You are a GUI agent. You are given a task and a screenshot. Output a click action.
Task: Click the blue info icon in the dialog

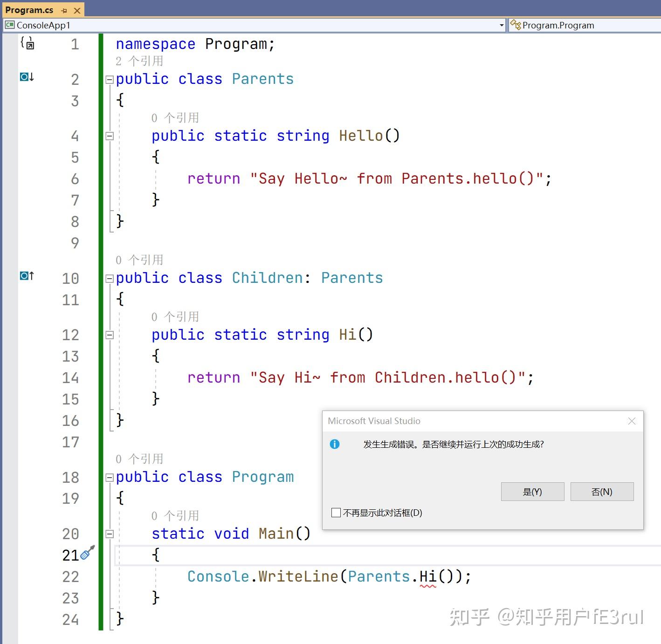(x=335, y=444)
